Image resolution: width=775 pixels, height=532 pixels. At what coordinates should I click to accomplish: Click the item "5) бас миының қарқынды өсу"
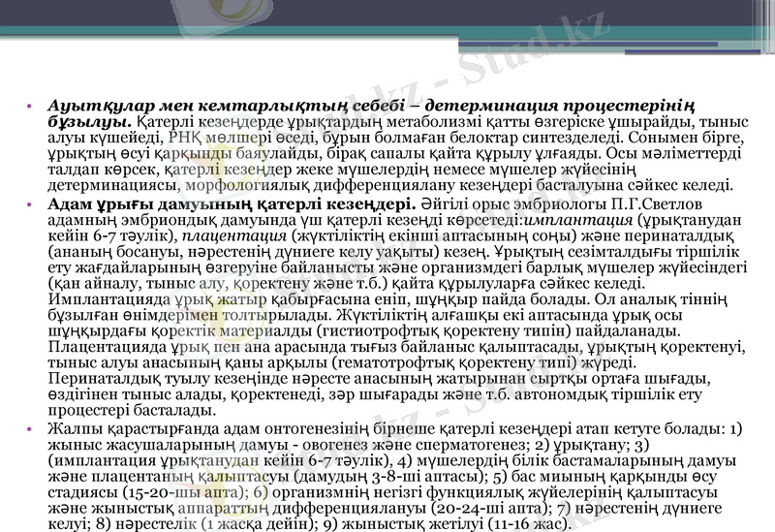[x=604, y=476]
